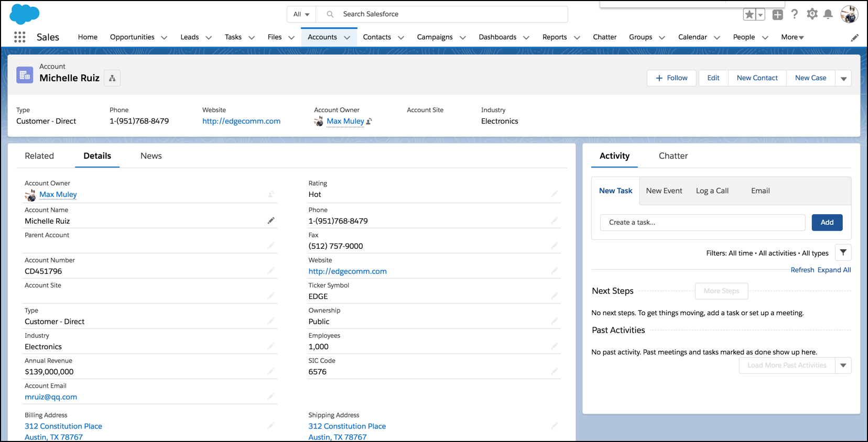Image resolution: width=868 pixels, height=442 pixels.
Task: Select the Log a Call tab
Action: point(712,191)
